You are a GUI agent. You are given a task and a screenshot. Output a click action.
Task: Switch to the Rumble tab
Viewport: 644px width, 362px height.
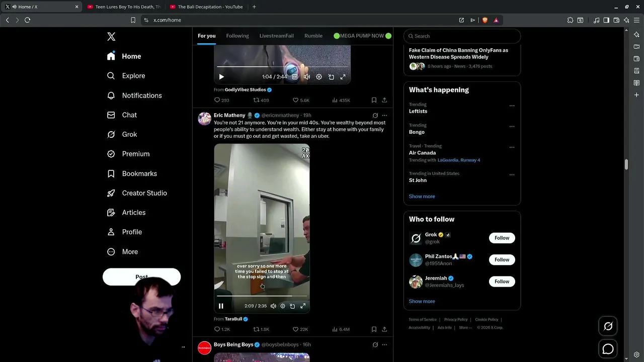coord(313,36)
